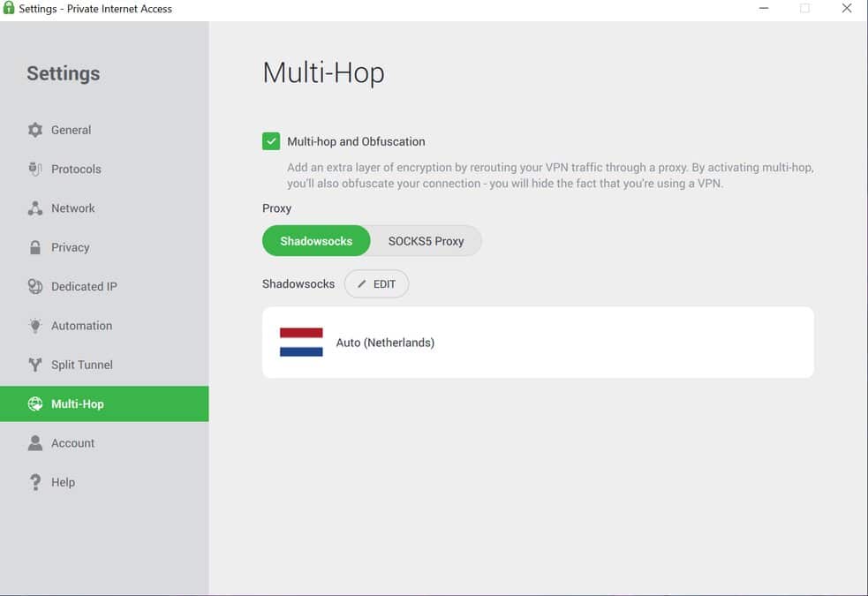Select the Shadowsocks proxy option
Screen dimensions: 868x596
pyautogui.click(x=316, y=241)
